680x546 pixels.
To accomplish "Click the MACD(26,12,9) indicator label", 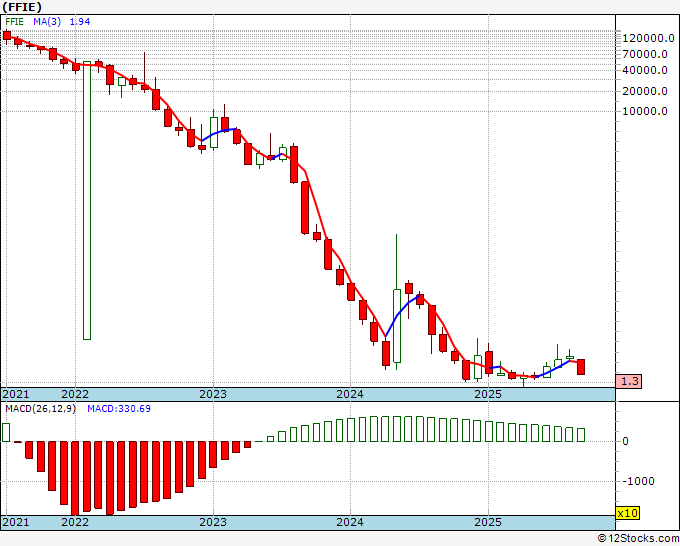I will (x=40, y=409).
